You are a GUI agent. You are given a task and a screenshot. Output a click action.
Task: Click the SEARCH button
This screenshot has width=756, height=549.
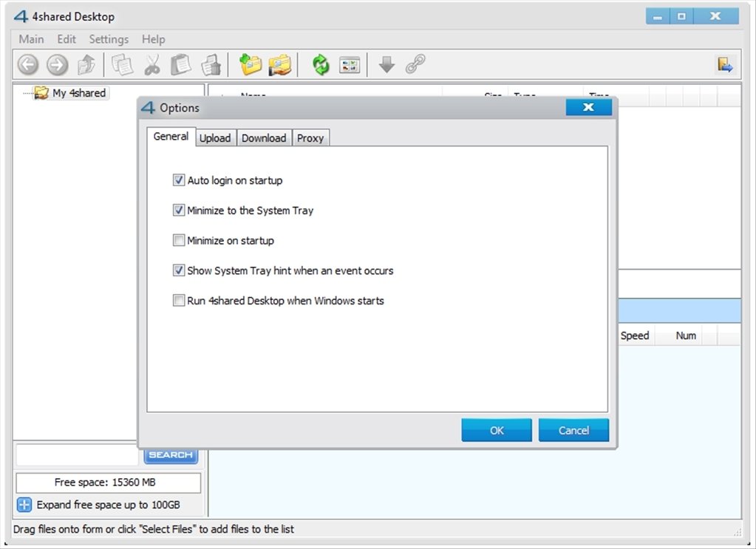(x=171, y=454)
